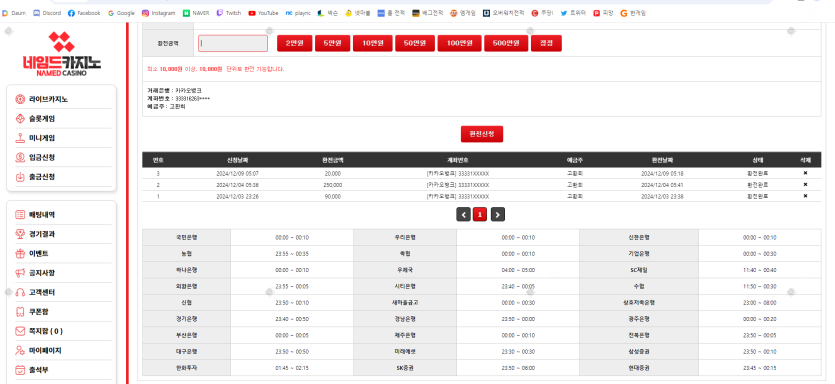Image resolution: width=835 pixels, height=384 pixels.
Task: Click the 슬롯게임 menu icon
Action: pyautogui.click(x=20, y=119)
